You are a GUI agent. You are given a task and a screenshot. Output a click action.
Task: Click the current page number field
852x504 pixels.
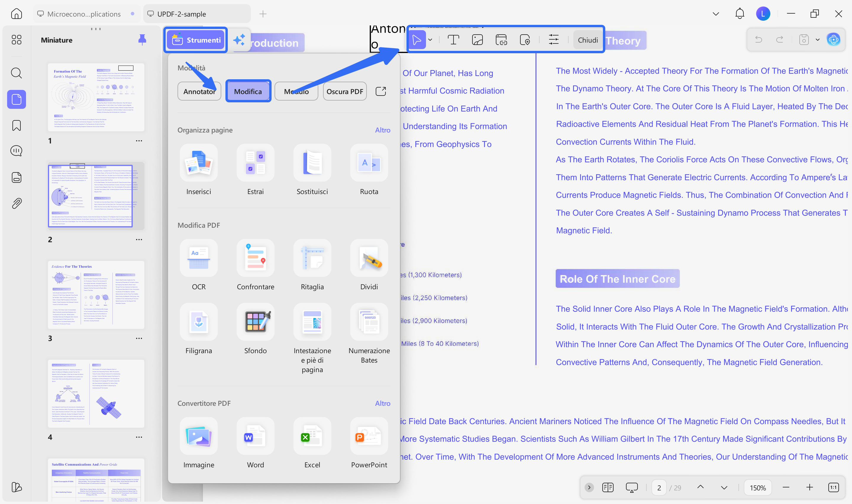[x=659, y=488]
